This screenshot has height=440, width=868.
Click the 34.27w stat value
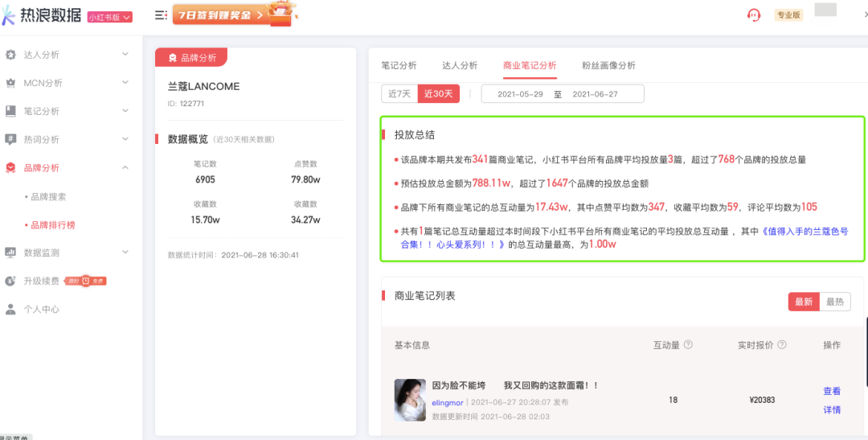pos(306,220)
